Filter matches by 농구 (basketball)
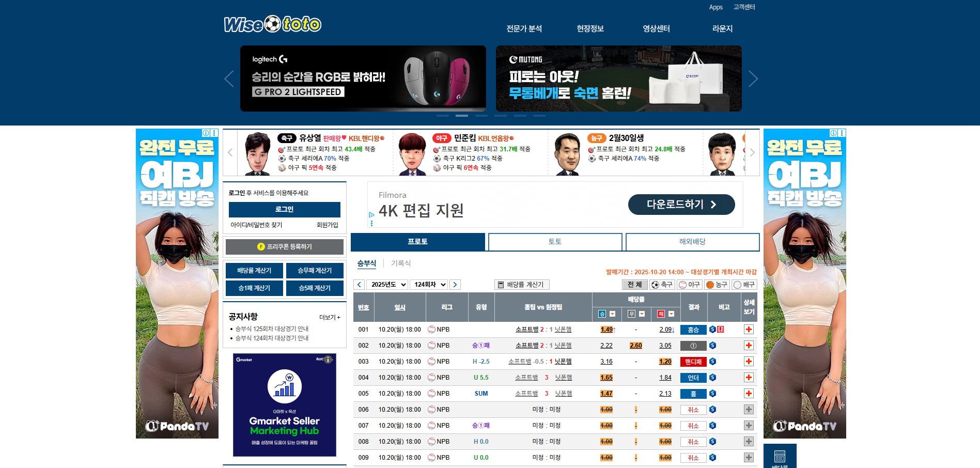The width and height of the screenshot is (980, 468). coord(717,285)
